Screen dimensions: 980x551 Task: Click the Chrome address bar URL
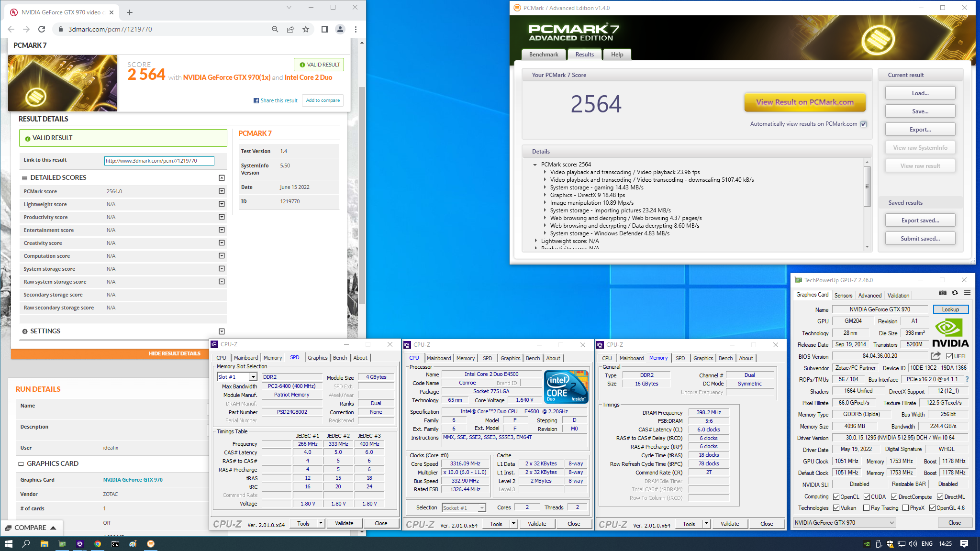[110, 29]
